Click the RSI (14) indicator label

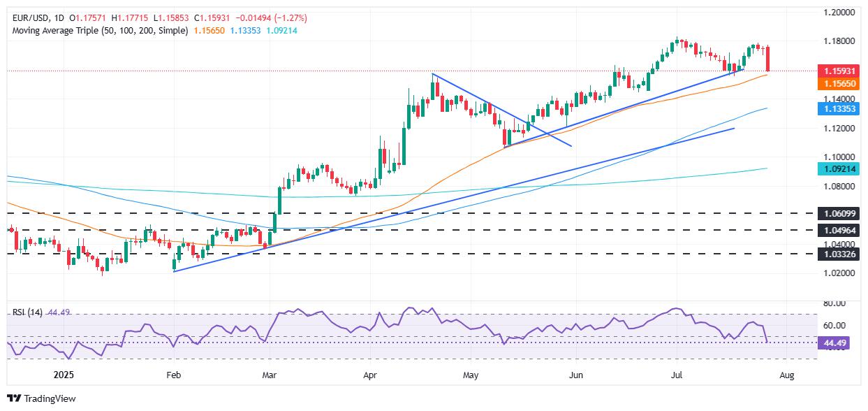27,312
